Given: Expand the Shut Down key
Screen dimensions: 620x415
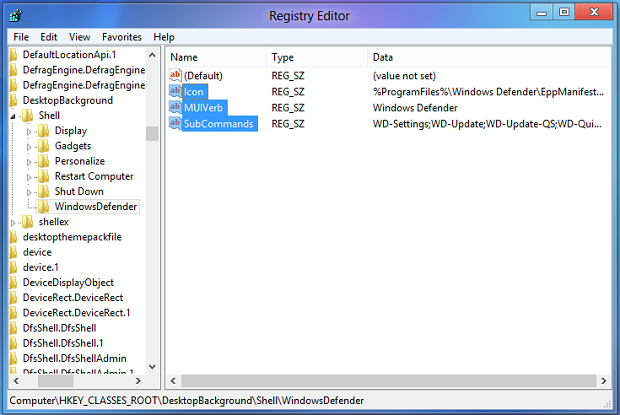Looking at the screenshot, I should point(29,192).
